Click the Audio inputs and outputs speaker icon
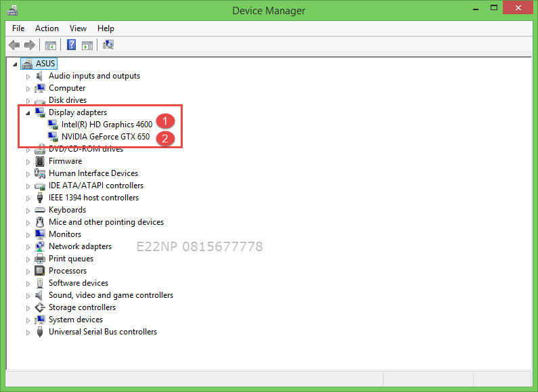Image resolution: width=538 pixels, height=392 pixels. click(40, 76)
